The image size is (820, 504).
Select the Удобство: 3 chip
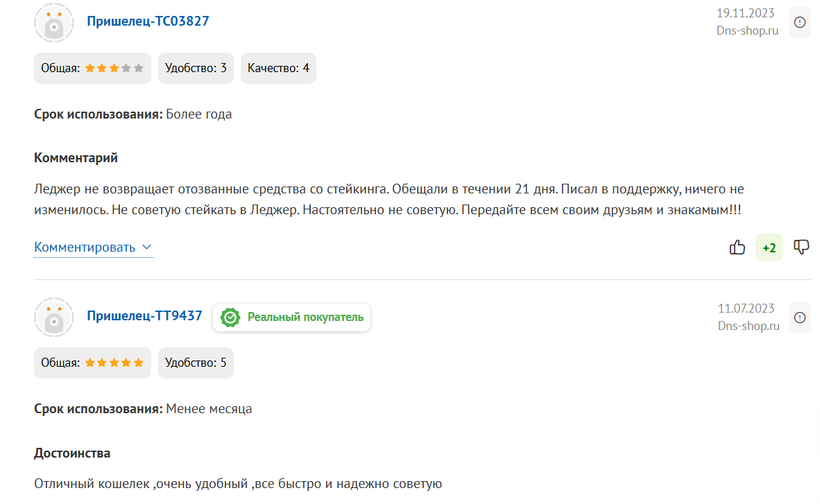[x=196, y=68]
